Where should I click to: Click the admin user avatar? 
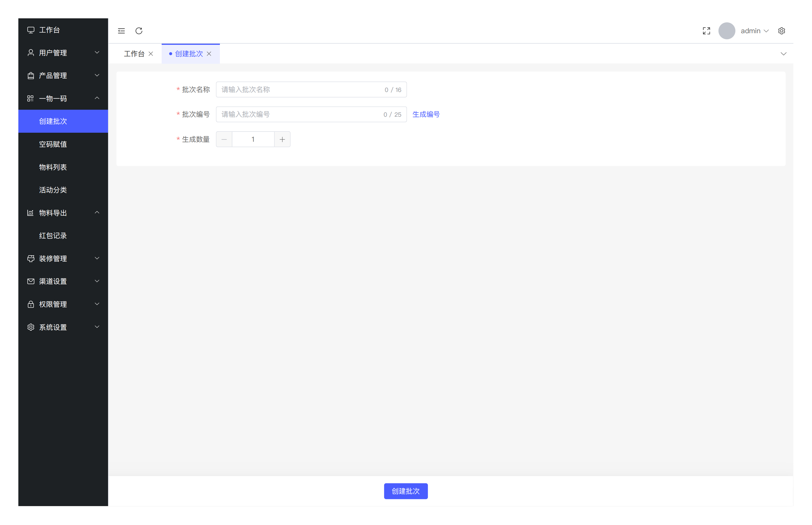click(727, 31)
